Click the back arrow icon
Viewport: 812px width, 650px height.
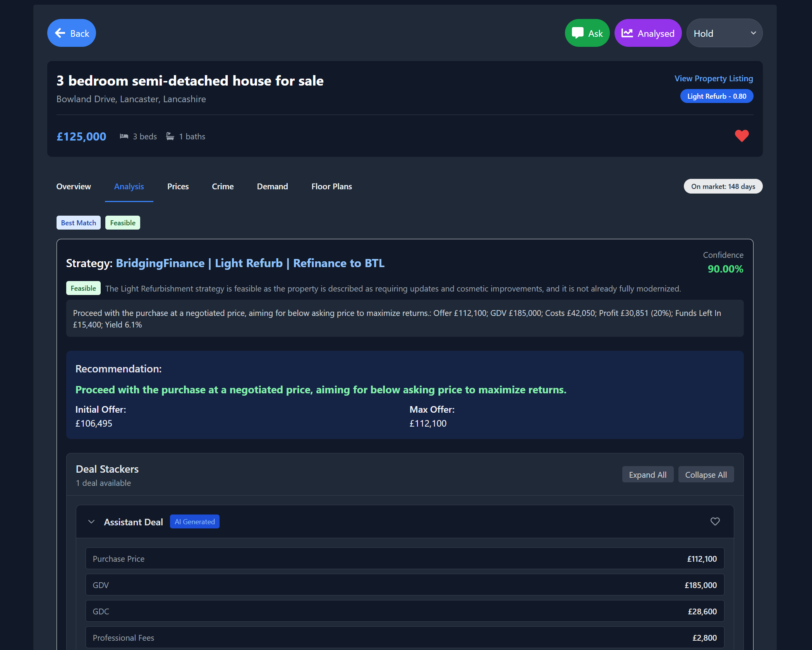pyautogui.click(x=60, y=33)
